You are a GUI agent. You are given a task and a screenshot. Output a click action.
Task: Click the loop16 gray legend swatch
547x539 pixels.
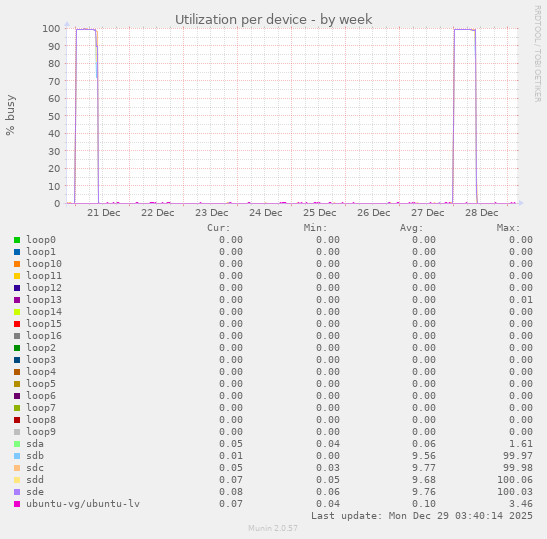pos(17,336)
